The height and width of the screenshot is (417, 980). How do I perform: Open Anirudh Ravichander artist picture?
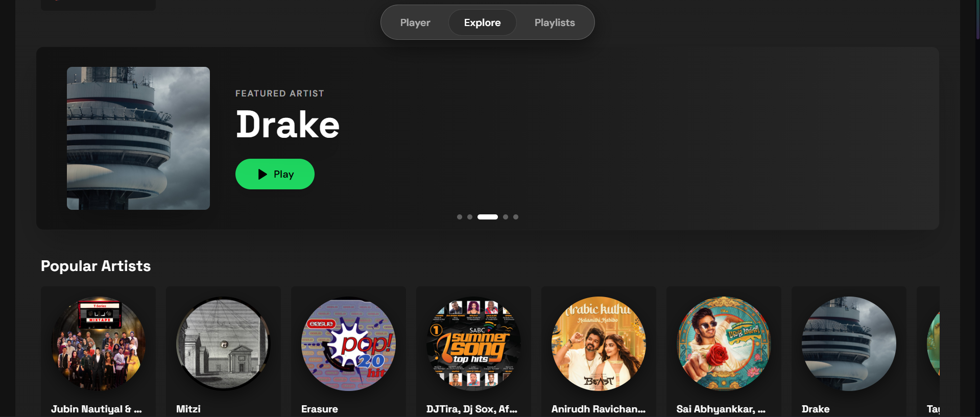(599, 344)
